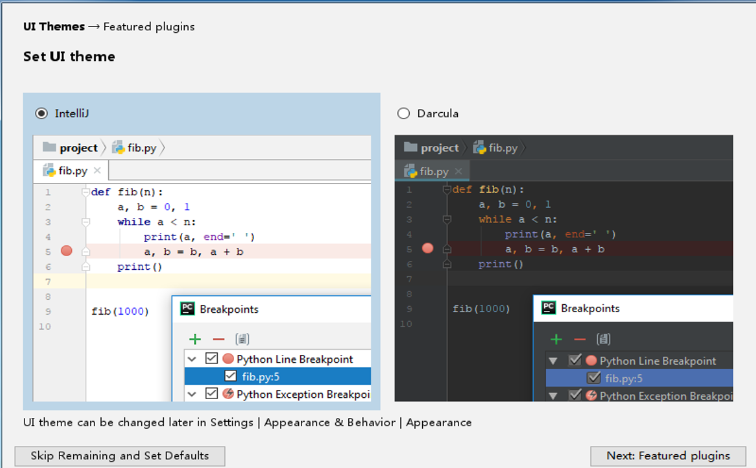Click the Python Line Breakpoint red icon, Darcula preview

(591, 361)
